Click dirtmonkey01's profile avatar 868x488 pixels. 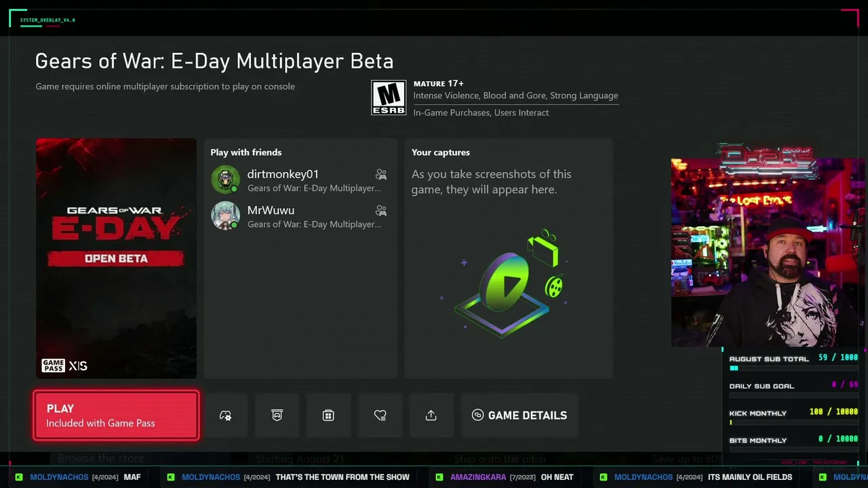click(225, 180)
